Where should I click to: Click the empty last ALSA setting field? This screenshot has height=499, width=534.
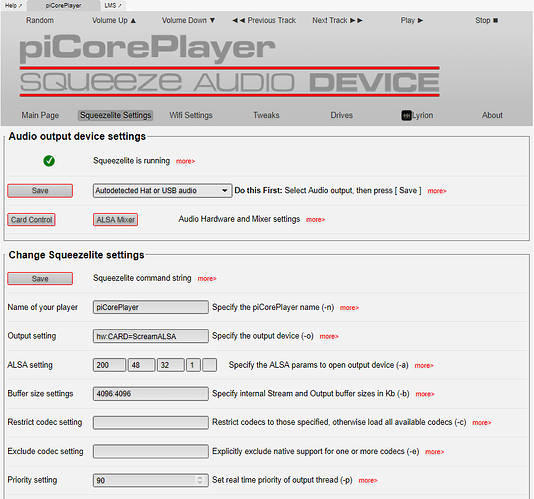click(x=209, y=365)
